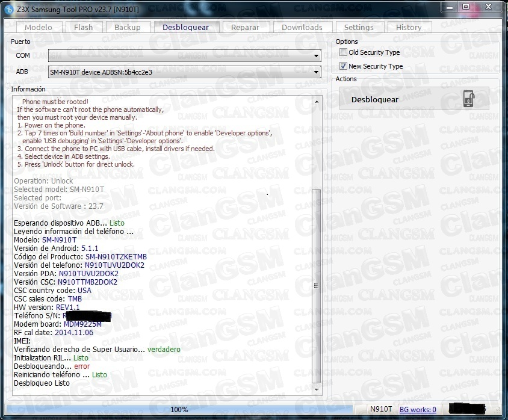Click 'CSC sales code: TMB' line
508x420 pixels.
(x=48, y=299)
